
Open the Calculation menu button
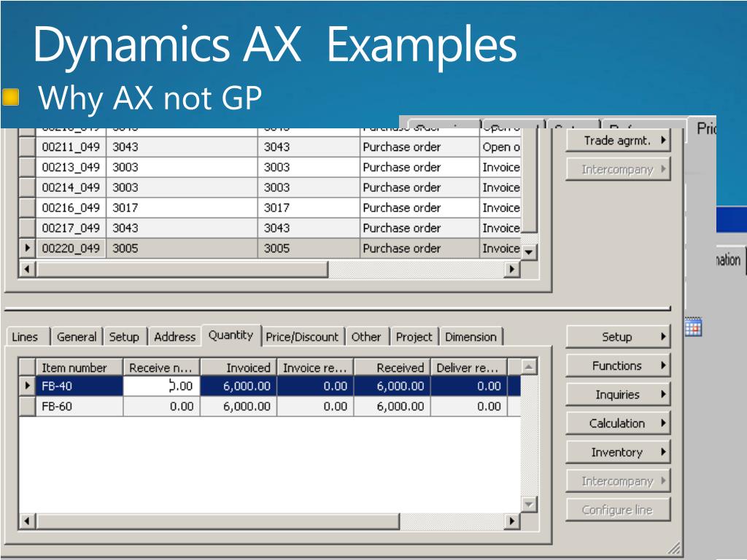pyautogui.click(x=618, y=424)
